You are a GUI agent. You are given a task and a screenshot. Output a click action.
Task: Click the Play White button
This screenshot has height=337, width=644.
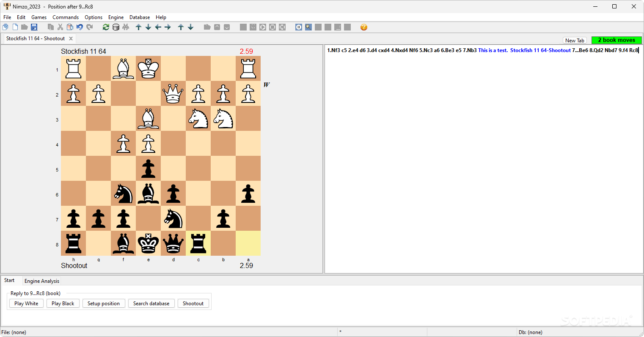click(26, 304)
